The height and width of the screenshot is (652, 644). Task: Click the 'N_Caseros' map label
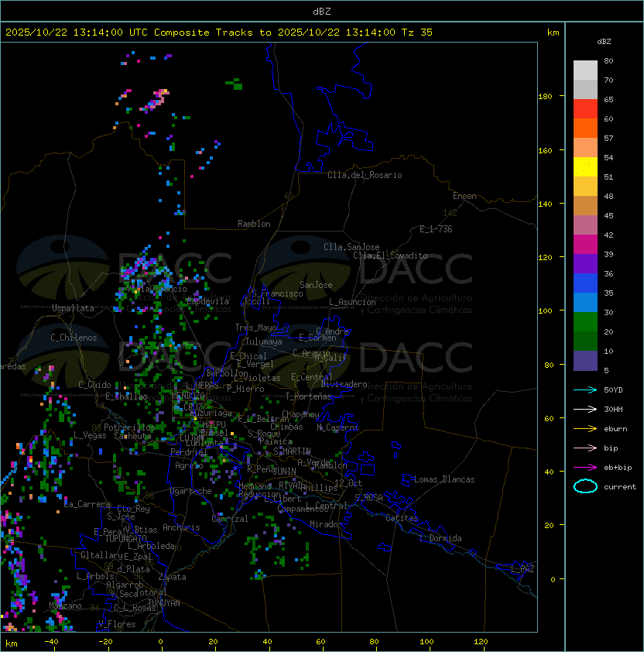pyautogui.click(x=337, y=427)
